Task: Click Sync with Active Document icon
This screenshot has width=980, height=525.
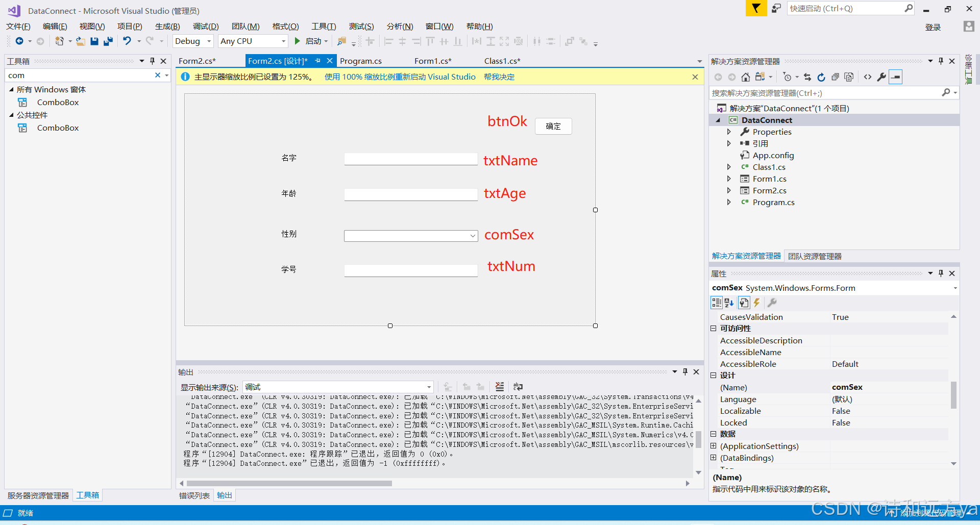Action: [x=807, y=77]
